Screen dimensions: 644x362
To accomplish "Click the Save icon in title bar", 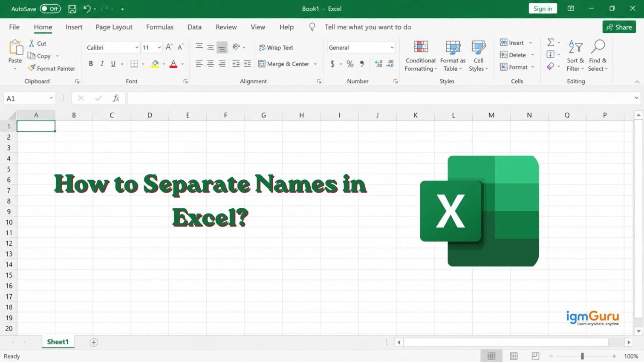I will (72, 9).
